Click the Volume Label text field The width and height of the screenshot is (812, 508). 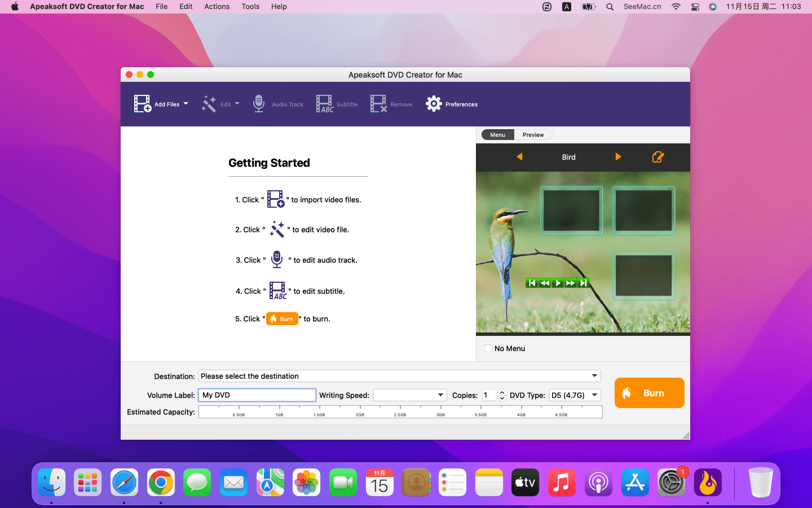257,395
